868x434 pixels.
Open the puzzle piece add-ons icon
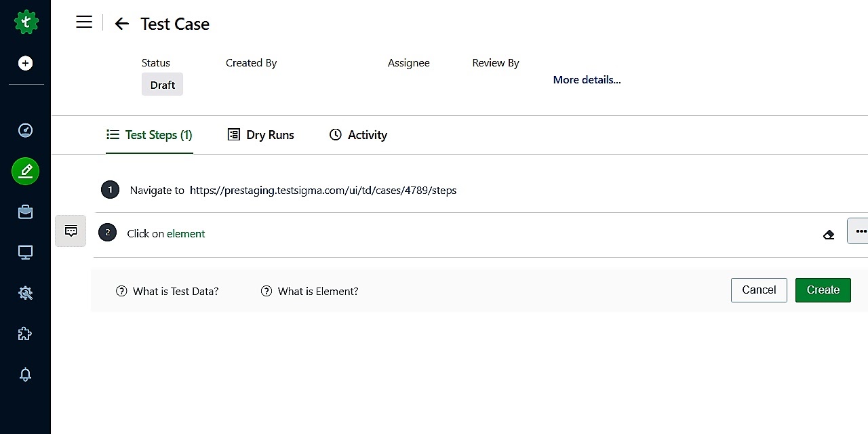pos(25,334)
